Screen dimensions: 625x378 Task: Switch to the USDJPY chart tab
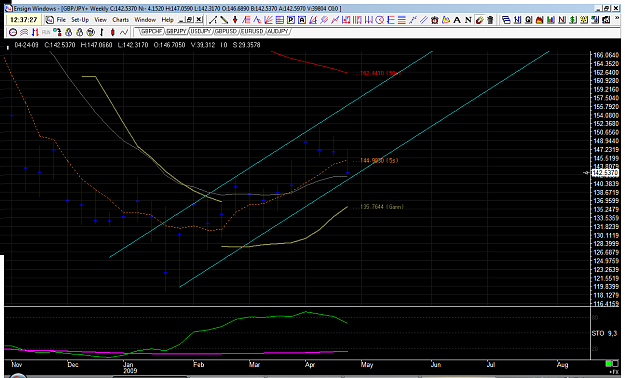click(x=200, y=31)
